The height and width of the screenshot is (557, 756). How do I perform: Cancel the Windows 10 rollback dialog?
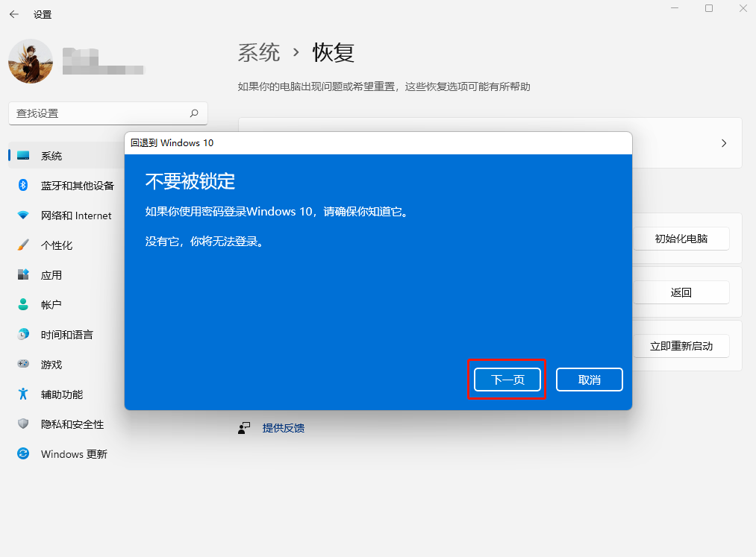coord(589,380)
